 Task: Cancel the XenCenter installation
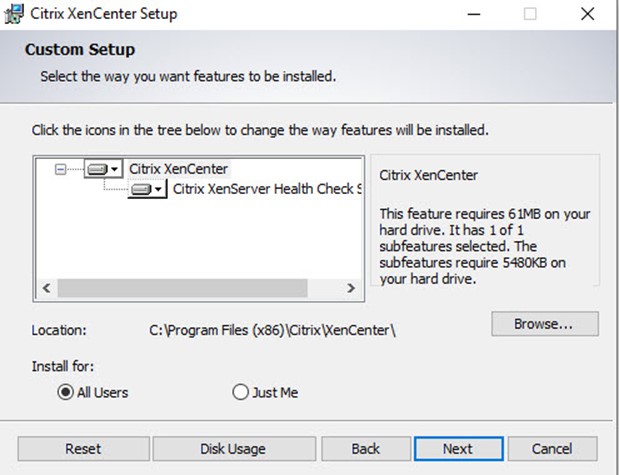coord(552,449)
